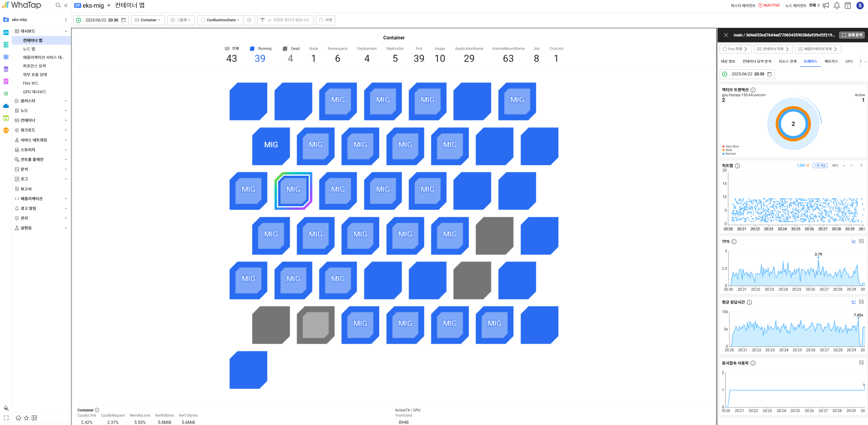Open the 애플리케이션 목록 link
The width and height of the screenshot is (868, 425).
818,49
